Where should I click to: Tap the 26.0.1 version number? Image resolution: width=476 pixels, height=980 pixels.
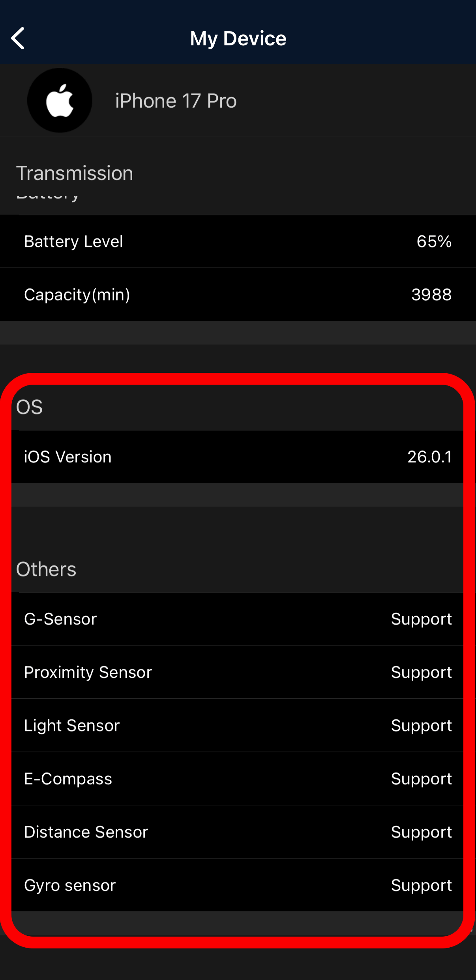pos(429,457)
